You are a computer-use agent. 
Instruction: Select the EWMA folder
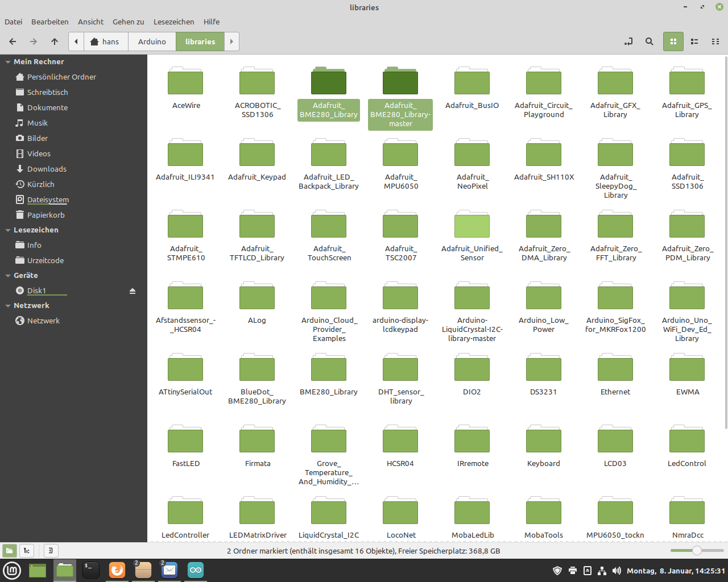pos(687,375)
